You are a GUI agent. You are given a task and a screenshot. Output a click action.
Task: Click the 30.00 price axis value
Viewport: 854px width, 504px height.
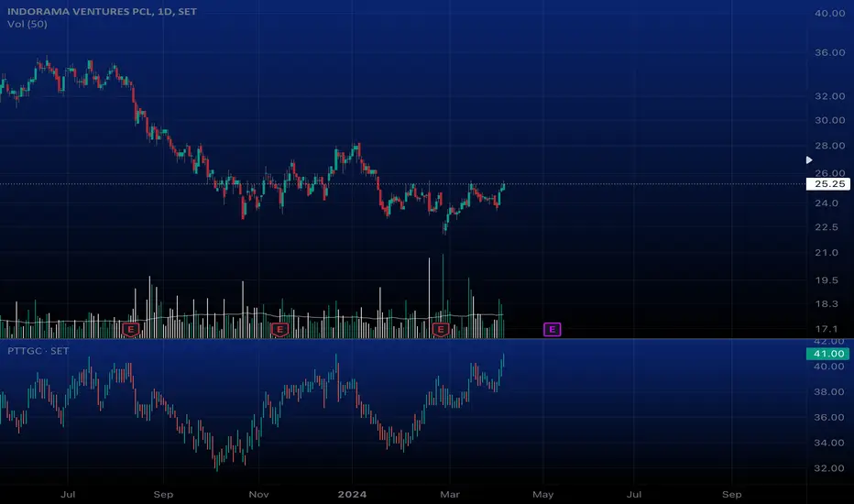click(x=829, y=120)
